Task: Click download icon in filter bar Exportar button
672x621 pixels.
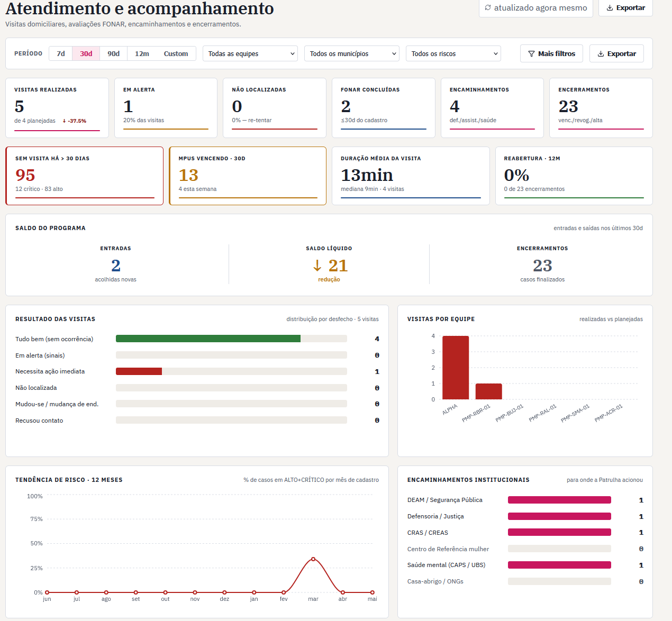Action: tap(601, 54)
